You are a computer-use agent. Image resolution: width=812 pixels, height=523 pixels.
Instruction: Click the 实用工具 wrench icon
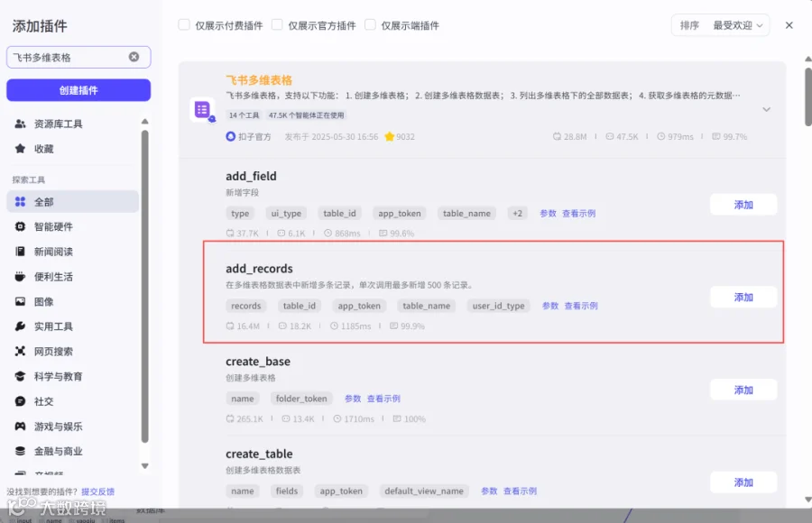pyautogui.click(x=20, y=326)
